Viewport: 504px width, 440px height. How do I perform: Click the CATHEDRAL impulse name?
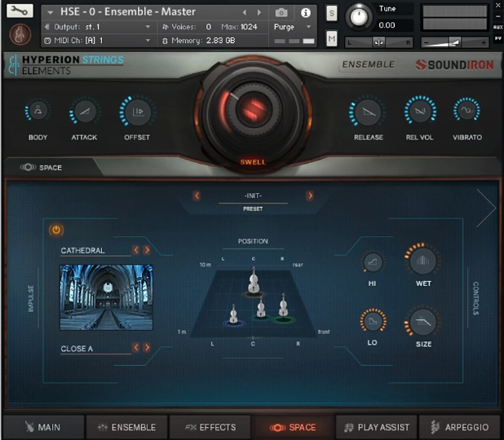pyautogui.click(x=83, y=250)
